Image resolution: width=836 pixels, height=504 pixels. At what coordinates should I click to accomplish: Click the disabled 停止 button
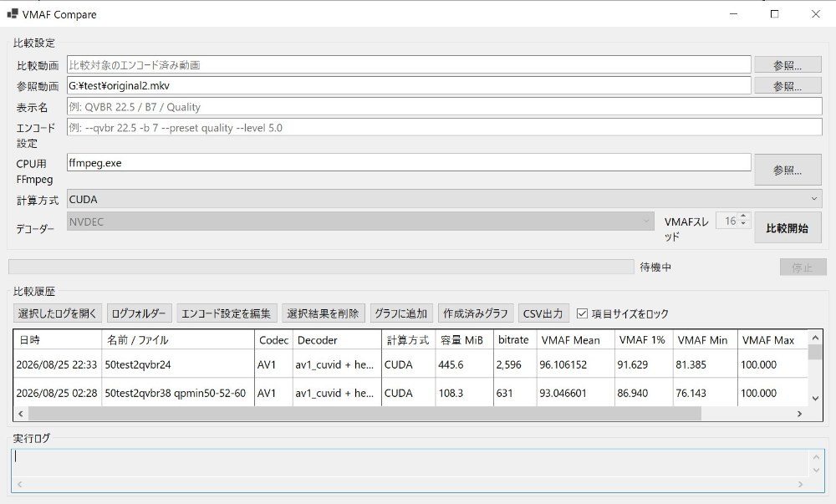pyautogui.click(x=803, y=267)
